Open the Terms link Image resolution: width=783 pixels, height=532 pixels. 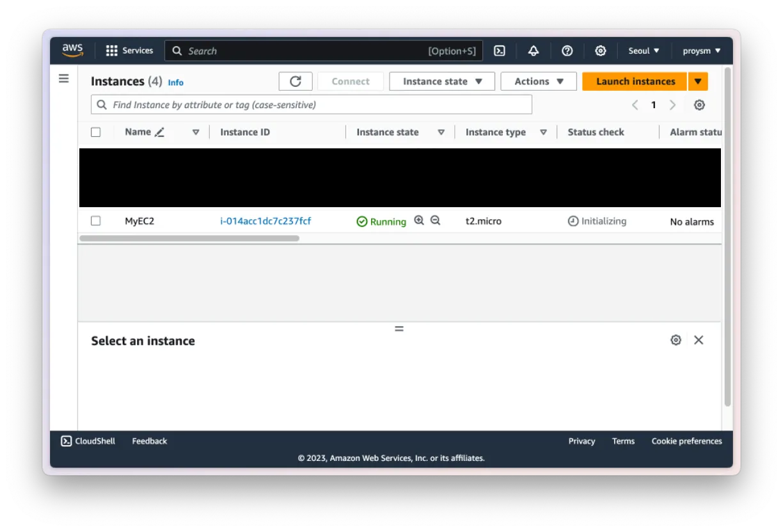623,441
